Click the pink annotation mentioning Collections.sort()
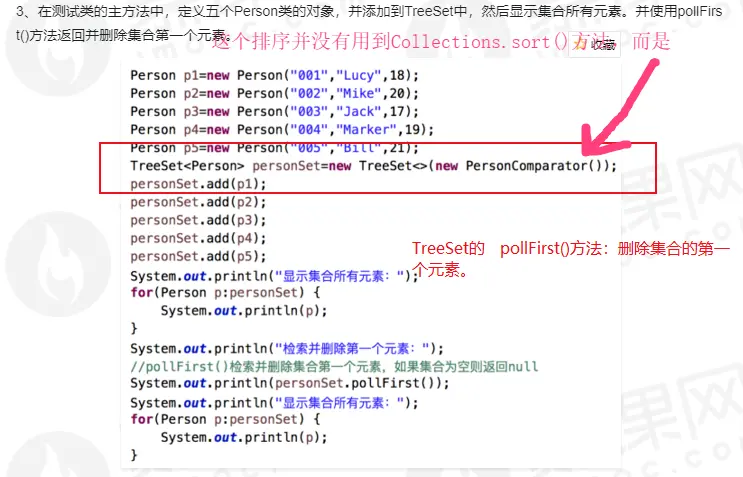The height and width of the screenshot is (477, 743). tap(441, 42)
